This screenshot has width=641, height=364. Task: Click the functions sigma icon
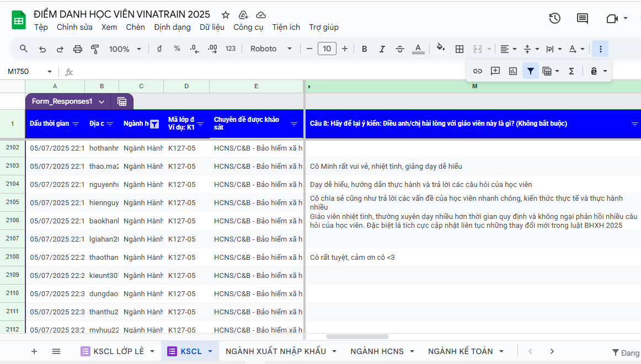[x=571, y=71]
